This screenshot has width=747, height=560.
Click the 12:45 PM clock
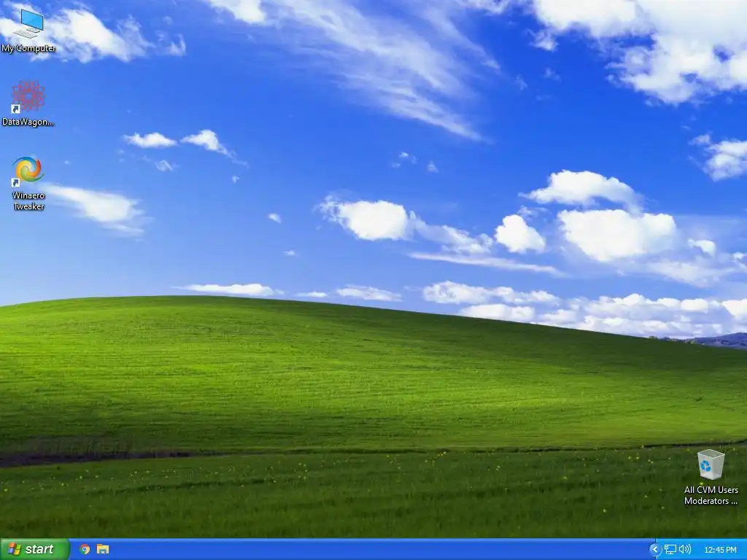[x=720, y=550]
